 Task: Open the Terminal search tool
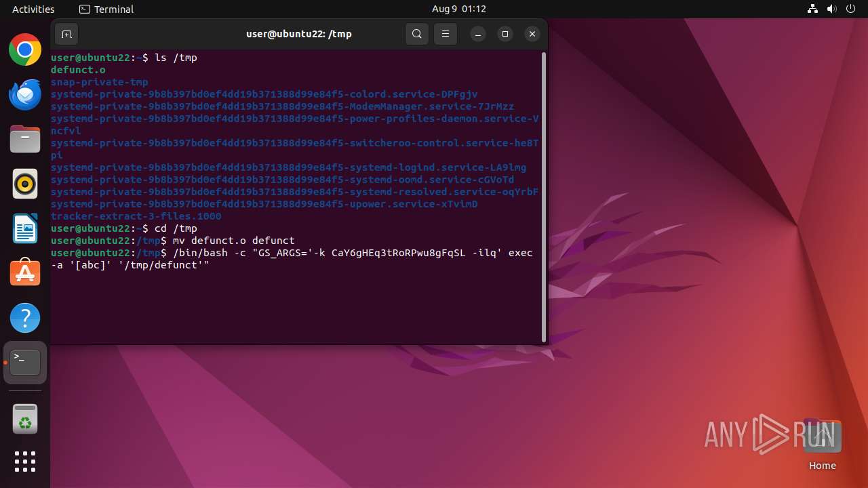[417, 34]
